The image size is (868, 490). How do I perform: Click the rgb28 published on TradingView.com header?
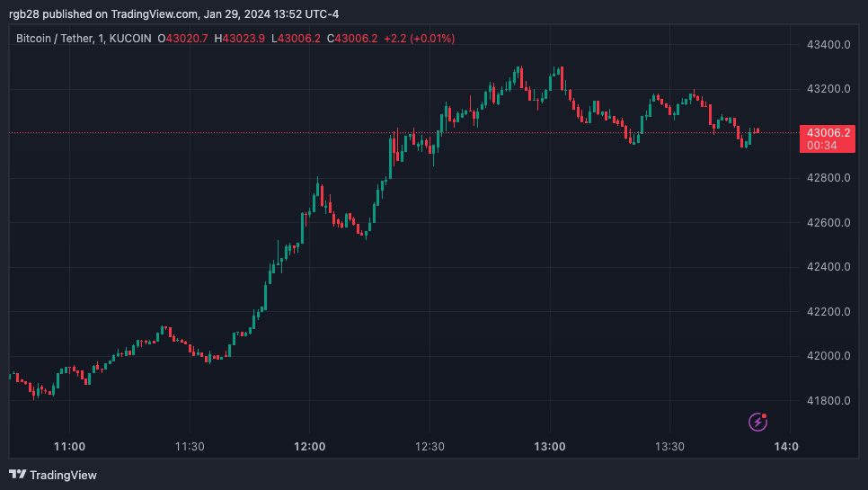click(x=173, y=13)
